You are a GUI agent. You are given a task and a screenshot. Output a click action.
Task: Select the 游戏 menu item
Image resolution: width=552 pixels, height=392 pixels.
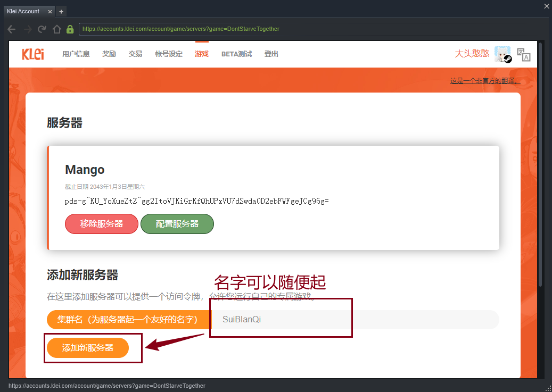[x=202, y=54]
